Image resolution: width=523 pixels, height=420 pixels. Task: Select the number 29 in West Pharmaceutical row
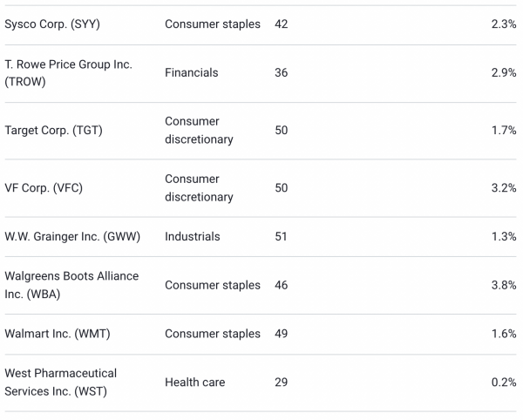pyautogui.click(x=281, y=382)
